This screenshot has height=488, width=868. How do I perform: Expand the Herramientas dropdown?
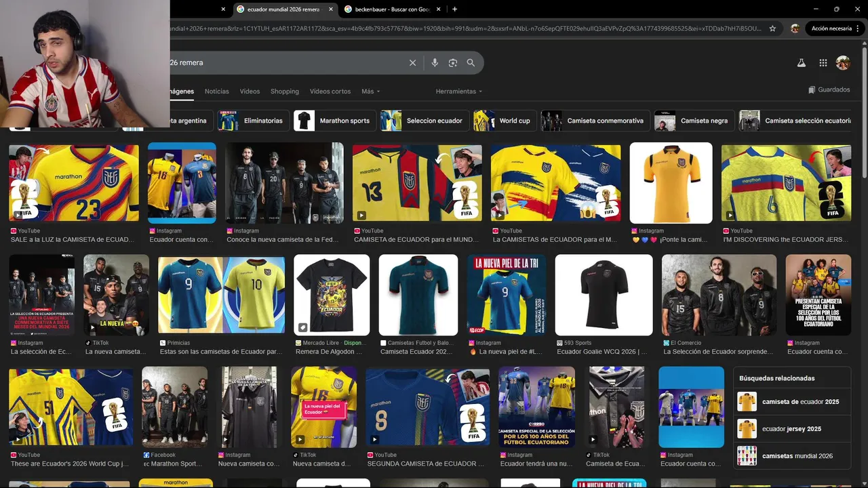tap(459, 91)
